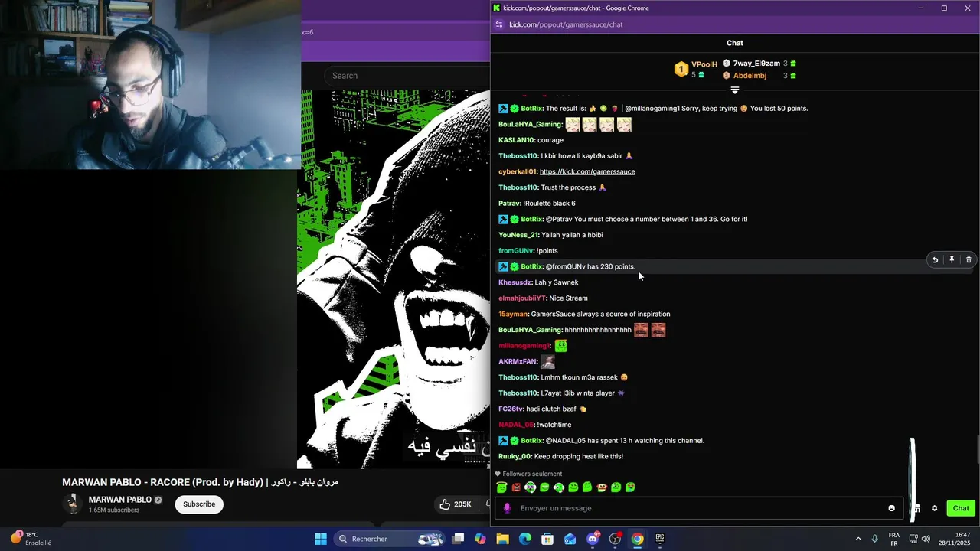
Task: Click username Ruuky_00 in chat
Action: (514, 456)
